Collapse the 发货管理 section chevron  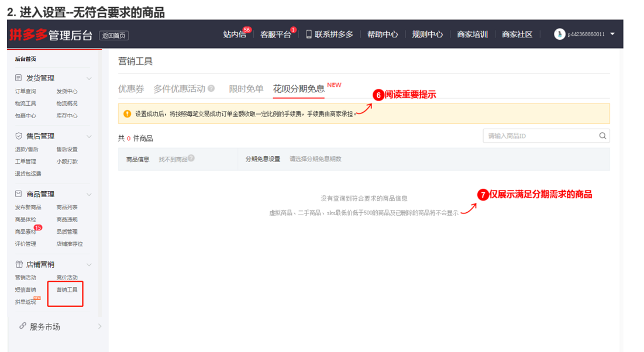coord(89,78)
